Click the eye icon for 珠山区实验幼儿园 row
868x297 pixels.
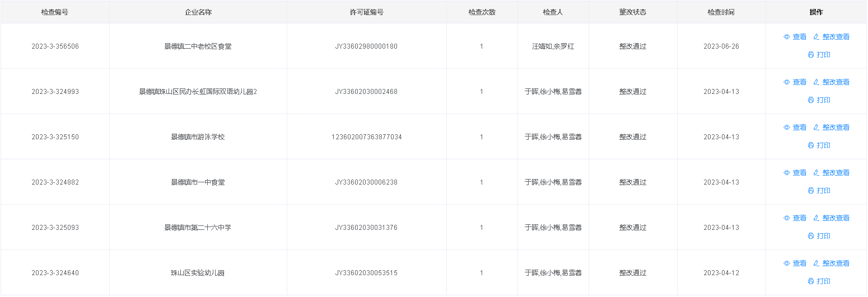pos(786,263)
